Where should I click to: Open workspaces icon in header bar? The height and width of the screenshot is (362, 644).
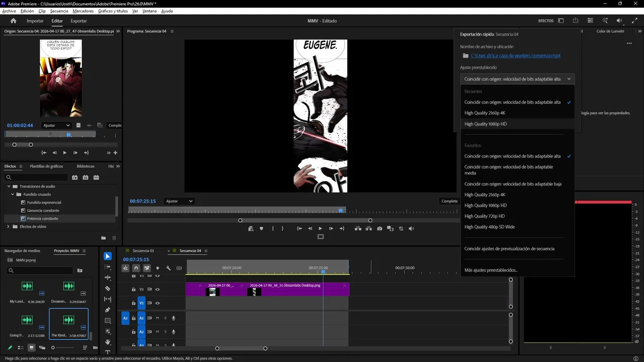click(x=560, y=21)
